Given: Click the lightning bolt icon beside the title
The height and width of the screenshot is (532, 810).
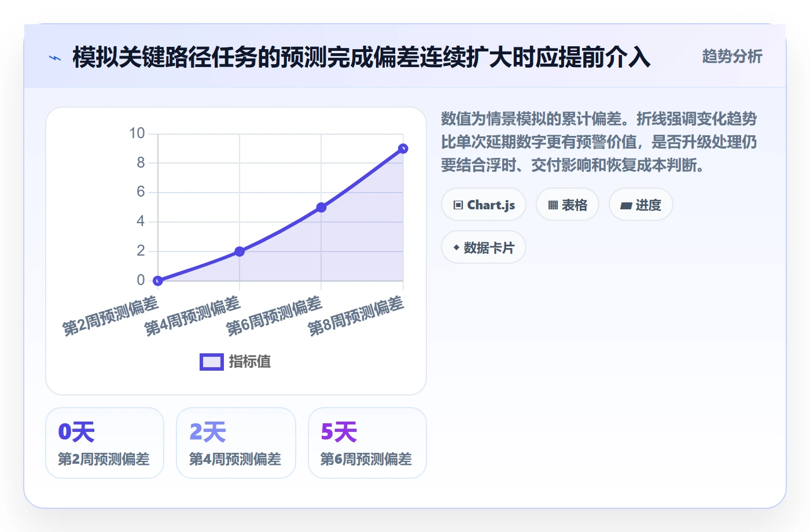Looking at the screenshot, I should [55, 58].
